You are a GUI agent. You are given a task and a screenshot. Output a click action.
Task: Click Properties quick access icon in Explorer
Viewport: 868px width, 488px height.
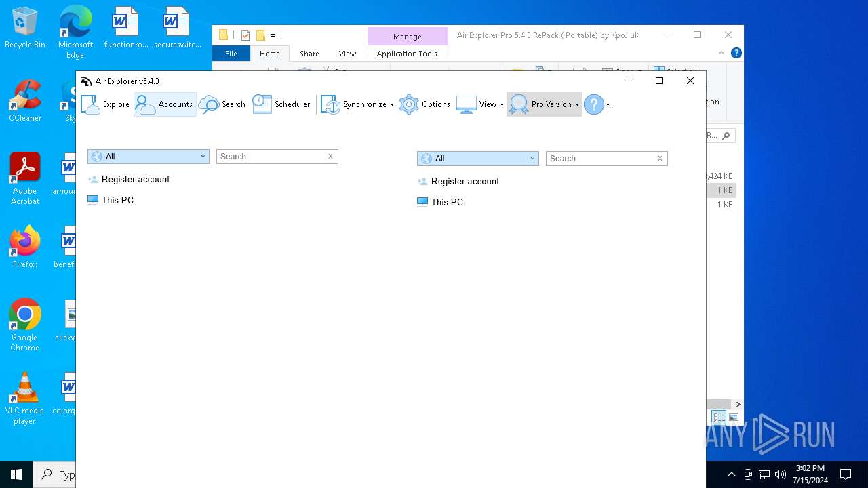coord(245,35)
